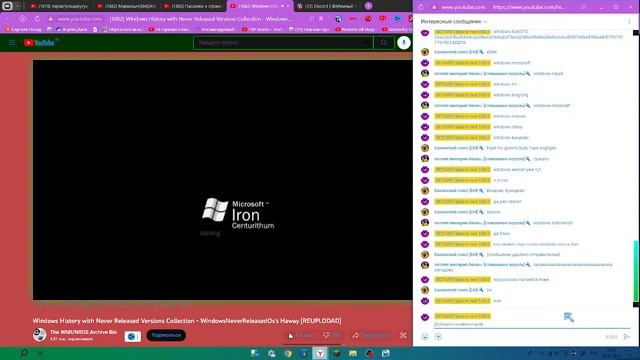Open the Yandex Browser taskbar icon

320,353
